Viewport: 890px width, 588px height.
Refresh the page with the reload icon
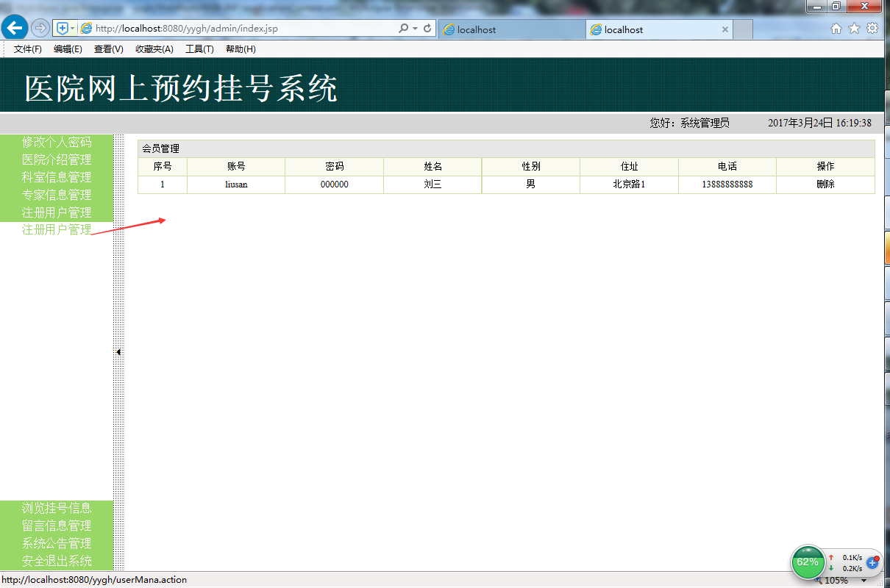point(427,29)
